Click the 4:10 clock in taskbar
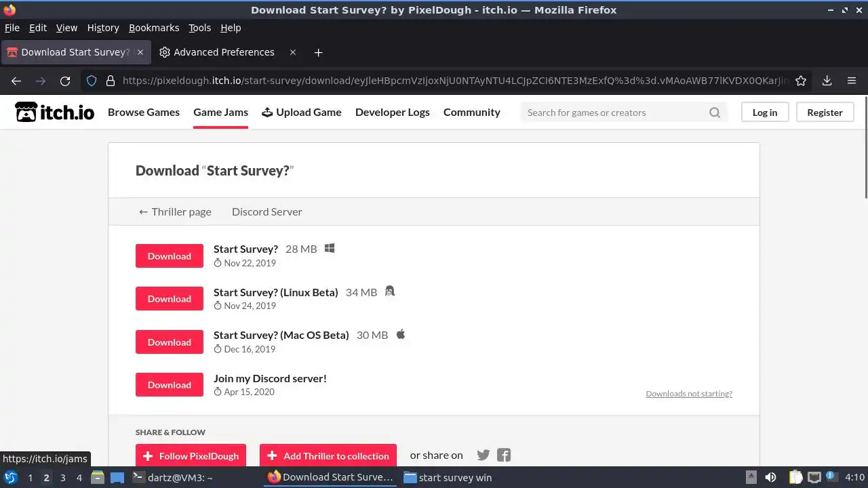The image size is (868, 488). point(855,478)
